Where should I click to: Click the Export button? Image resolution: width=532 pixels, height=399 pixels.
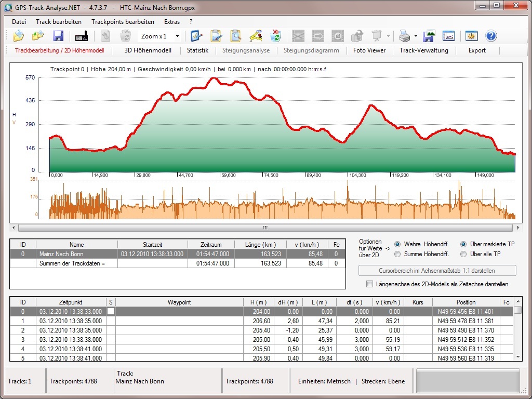coord(477,50)
